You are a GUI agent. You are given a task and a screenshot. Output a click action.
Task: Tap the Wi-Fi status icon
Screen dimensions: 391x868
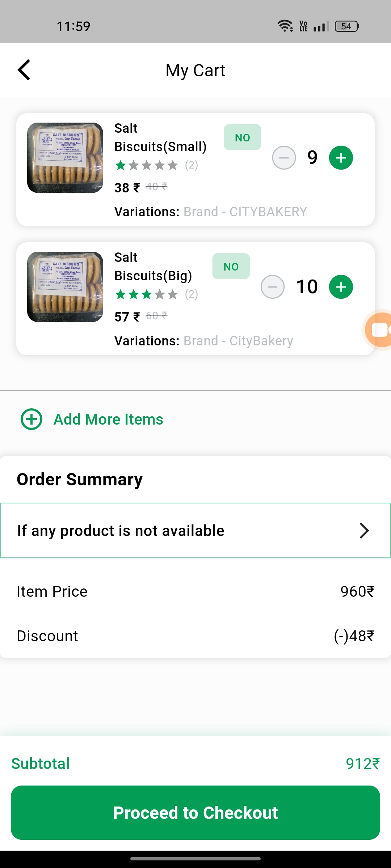pos(285,26)
